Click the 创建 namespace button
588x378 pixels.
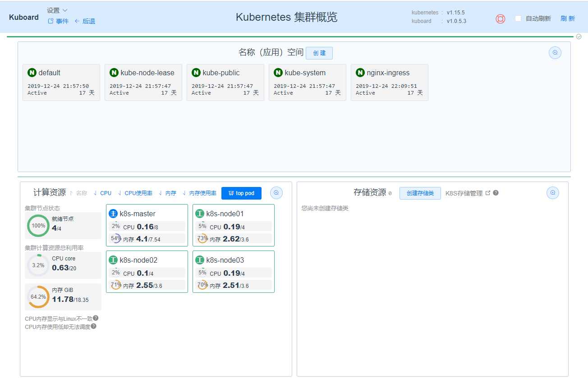pyautogui.click(x=319, y=53)
